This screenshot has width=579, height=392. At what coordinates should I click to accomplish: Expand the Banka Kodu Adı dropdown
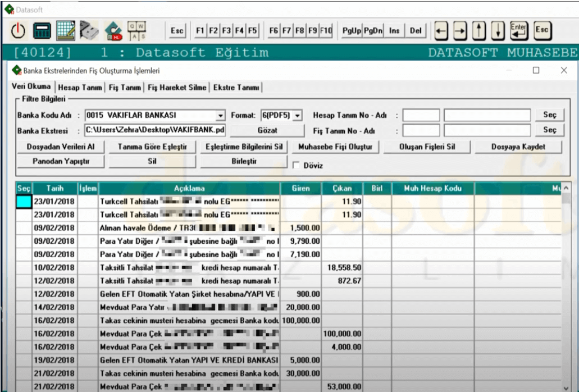tap(220, 115)
